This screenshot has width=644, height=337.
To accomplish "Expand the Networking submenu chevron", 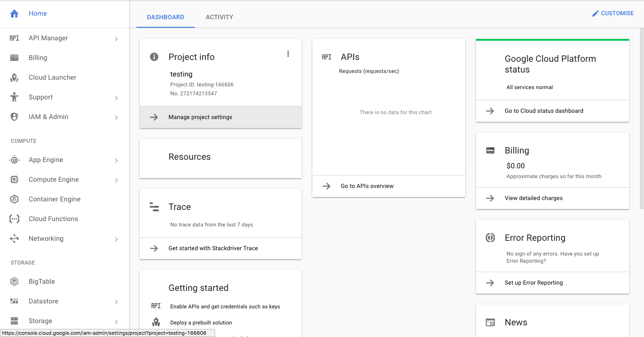I will (117, 239).
